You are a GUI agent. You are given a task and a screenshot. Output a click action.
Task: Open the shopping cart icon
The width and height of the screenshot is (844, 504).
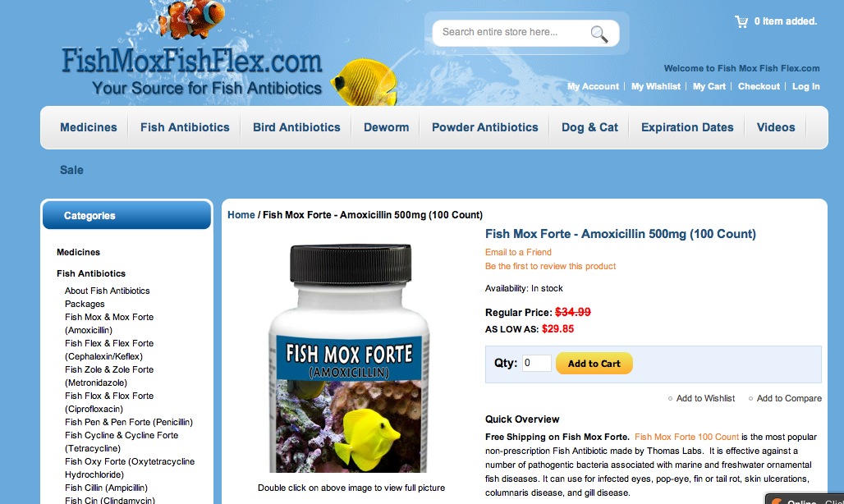point(741,21)
